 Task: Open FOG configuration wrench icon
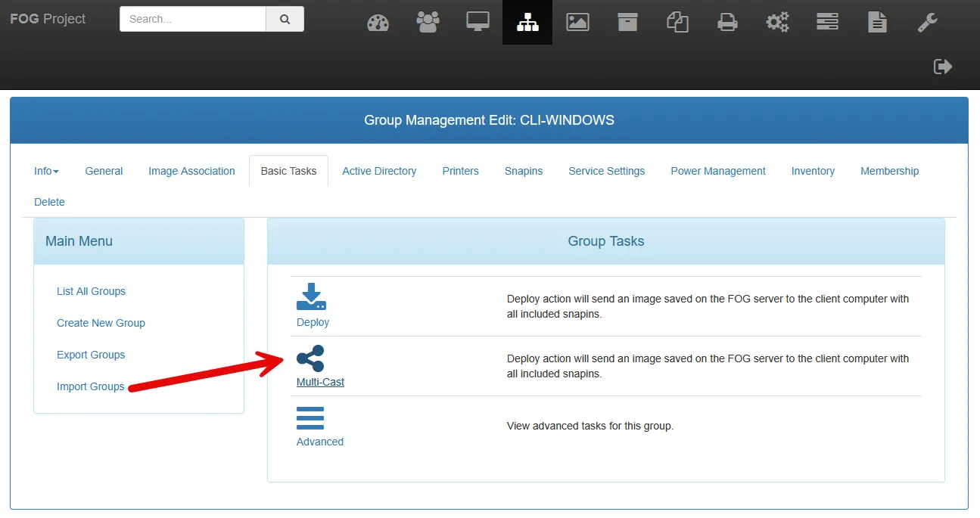927,23
